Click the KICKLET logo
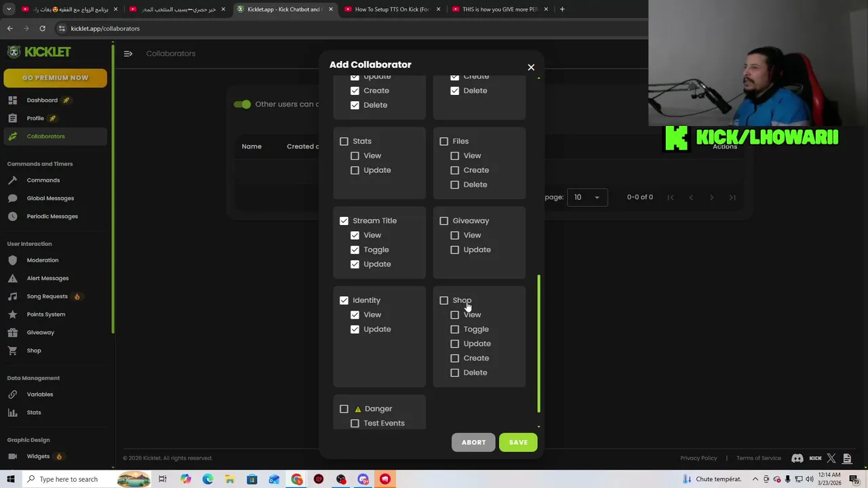Screen dimensions: 868x488 (39, 52)
